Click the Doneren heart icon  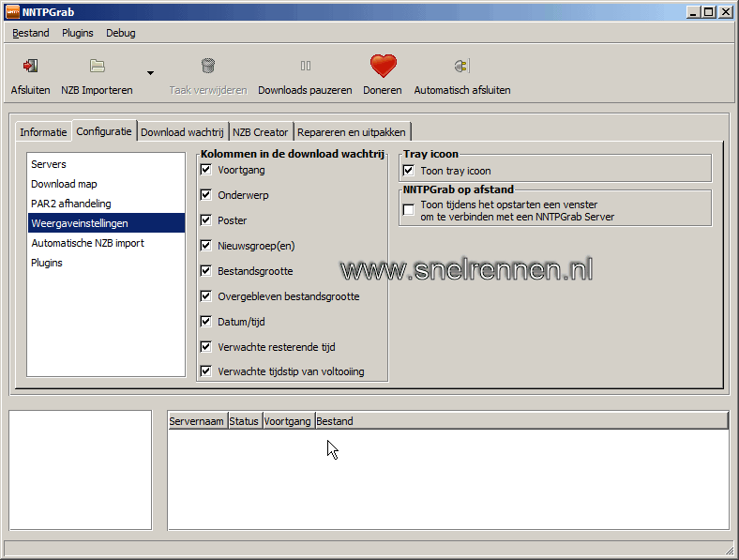pyautogui.click(x=383, y=66)
